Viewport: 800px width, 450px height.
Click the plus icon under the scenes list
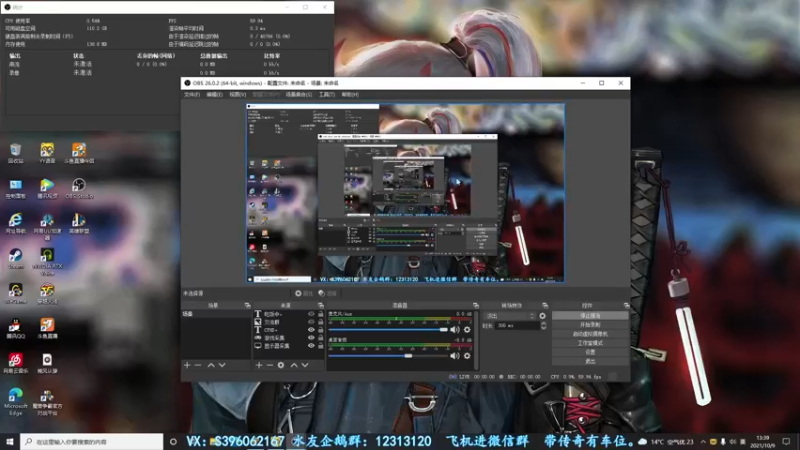point(187,365)
